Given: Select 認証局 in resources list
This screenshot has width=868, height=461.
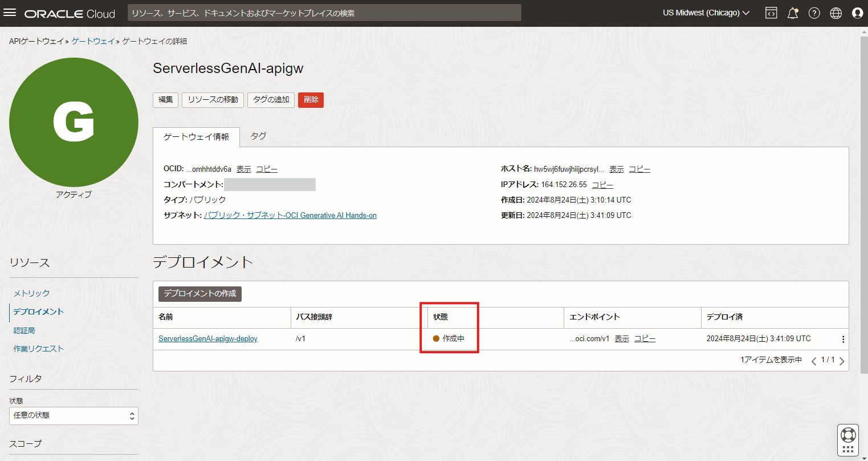Looking at the screenshot, I should (24, 331).
